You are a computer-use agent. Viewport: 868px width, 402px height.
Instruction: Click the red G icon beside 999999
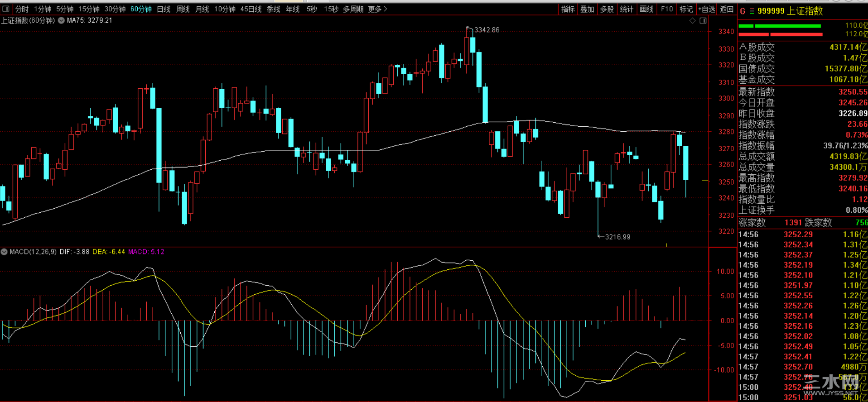pyautogui.click(x=743, y=11)
